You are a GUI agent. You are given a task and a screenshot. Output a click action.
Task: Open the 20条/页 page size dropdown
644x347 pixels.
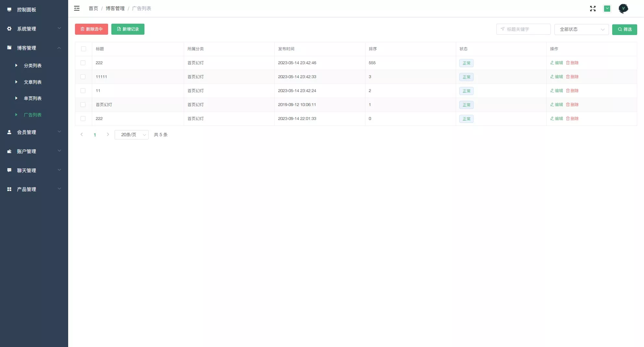(131, 135)
